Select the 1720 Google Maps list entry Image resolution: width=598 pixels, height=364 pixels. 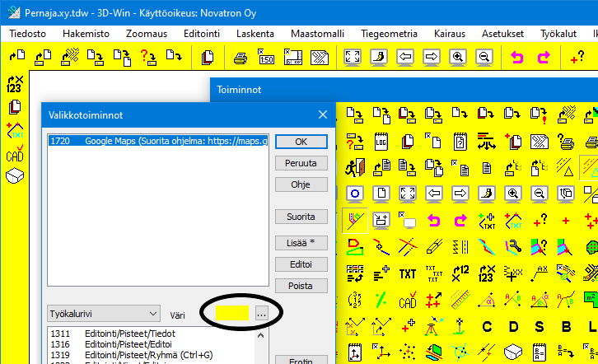[x=157, y=142]
